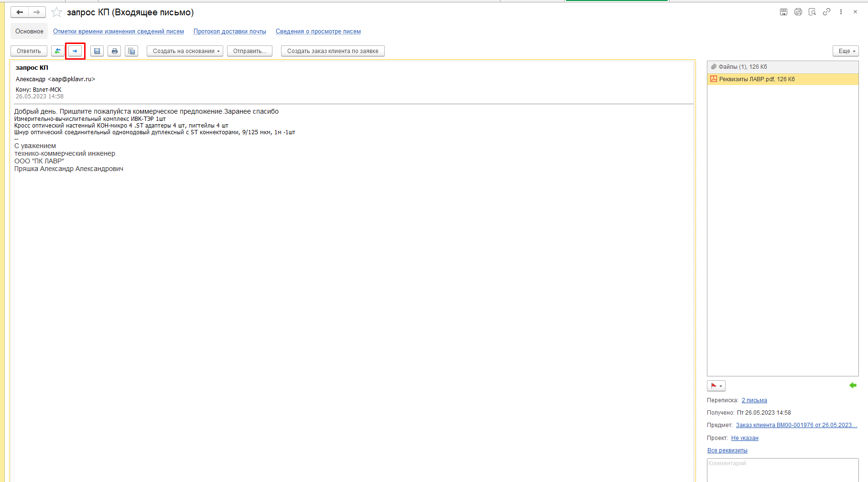
Task: Click Создать заказ клиента по заявке
Action: click(333, 51)
